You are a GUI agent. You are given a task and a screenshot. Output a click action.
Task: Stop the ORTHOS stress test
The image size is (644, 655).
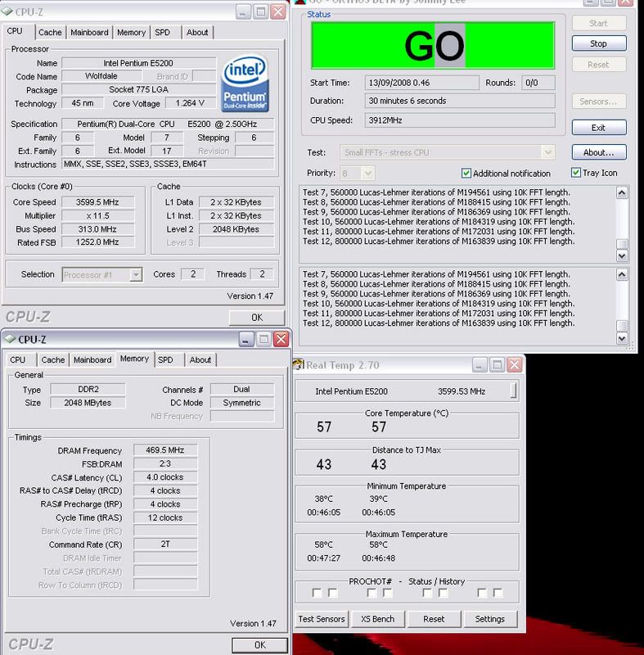pyautogui.click(x=598, y=43)
